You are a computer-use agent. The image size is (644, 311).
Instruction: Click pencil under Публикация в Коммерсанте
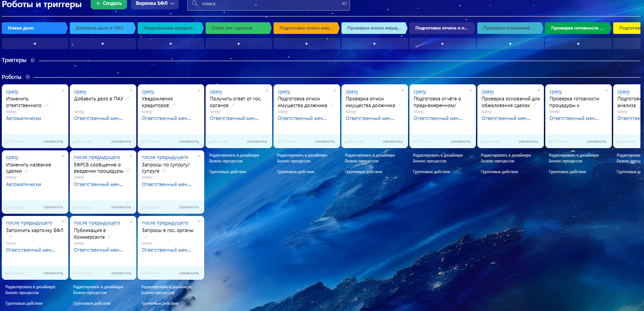pos(109,237)
